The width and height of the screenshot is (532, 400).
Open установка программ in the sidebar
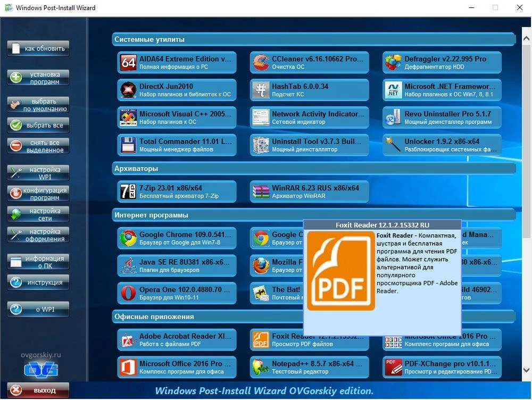[38, 78]
